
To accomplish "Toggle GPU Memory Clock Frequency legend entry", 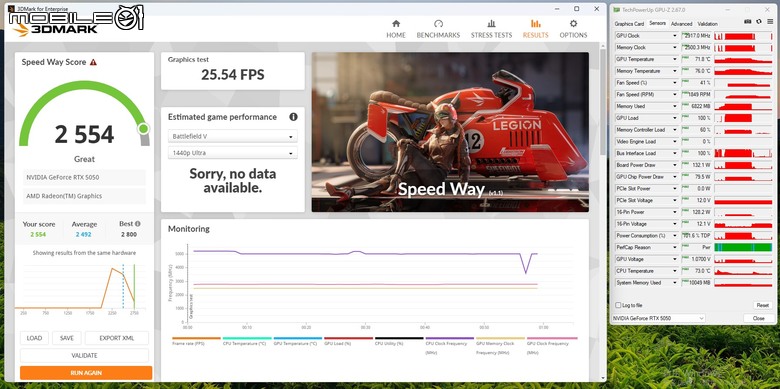I will tap(500, 345).
